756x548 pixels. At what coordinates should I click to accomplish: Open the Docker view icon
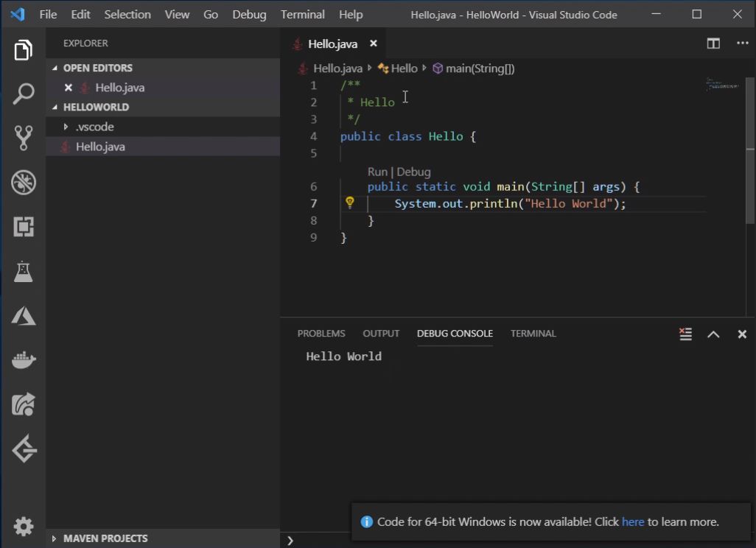pos(24,360)
